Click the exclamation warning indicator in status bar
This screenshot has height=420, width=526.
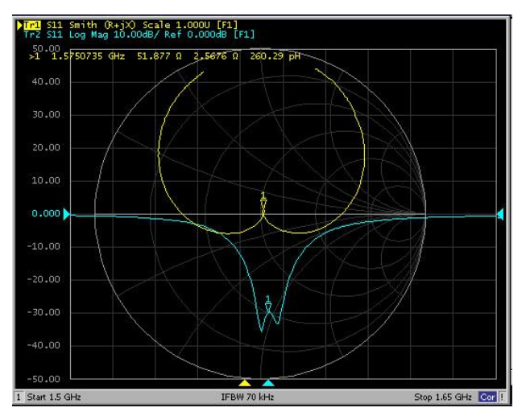pos(503,397)
